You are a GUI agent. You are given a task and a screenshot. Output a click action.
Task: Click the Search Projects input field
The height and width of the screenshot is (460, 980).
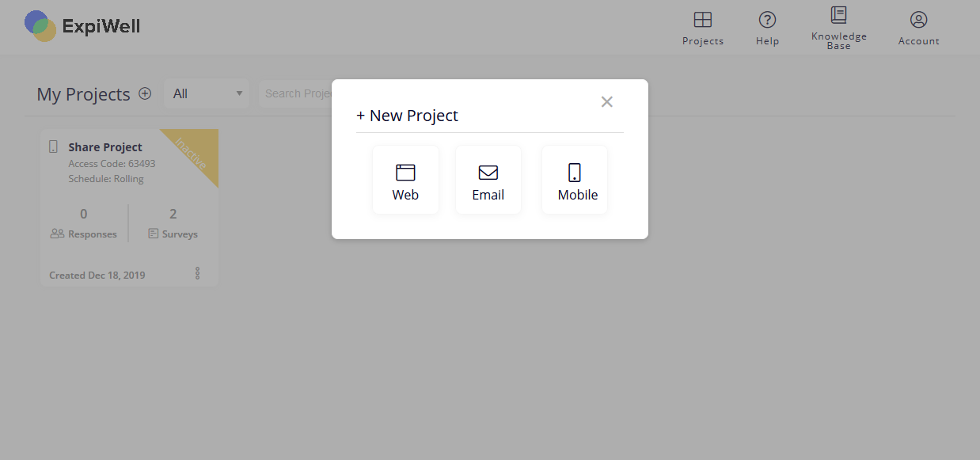[x=295, y=93]
